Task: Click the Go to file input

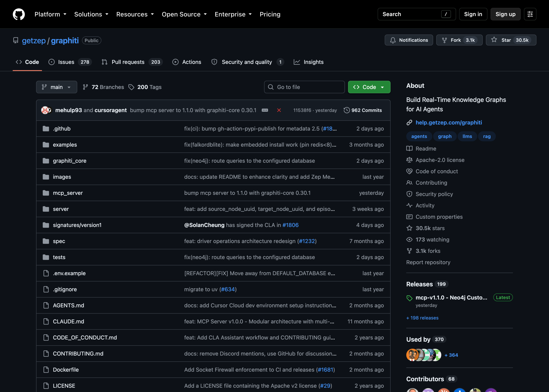Action: pyautogui.click(x=304, y=87)
